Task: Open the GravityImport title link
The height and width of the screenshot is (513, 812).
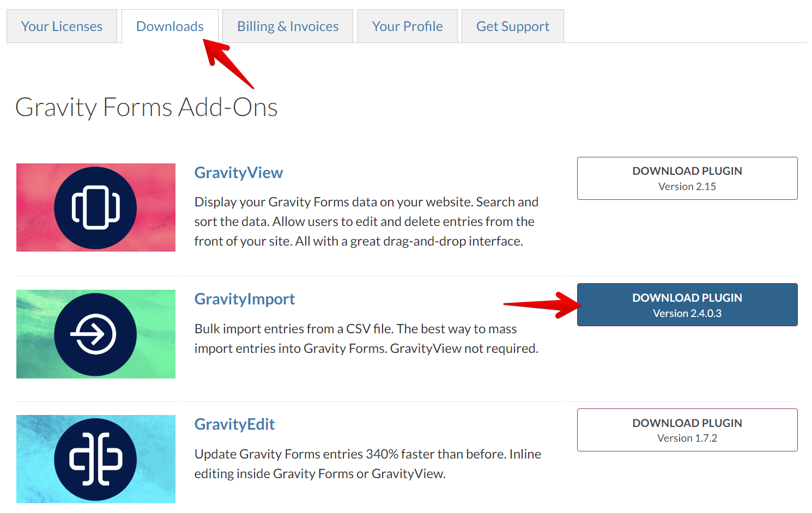Action: pyautogui.click(x=244, y=299)
